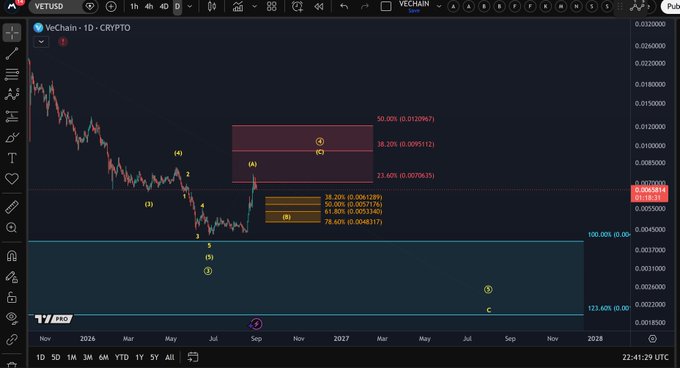Screen dimensions: 680x368
Task: Click the M favorite shortcut circle
Action: tap(561, 7)
